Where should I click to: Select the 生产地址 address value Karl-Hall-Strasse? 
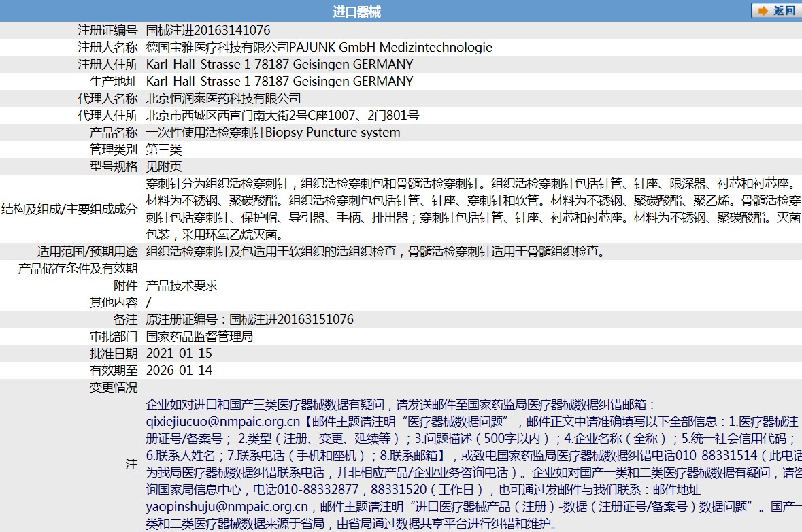pos(280,82)
